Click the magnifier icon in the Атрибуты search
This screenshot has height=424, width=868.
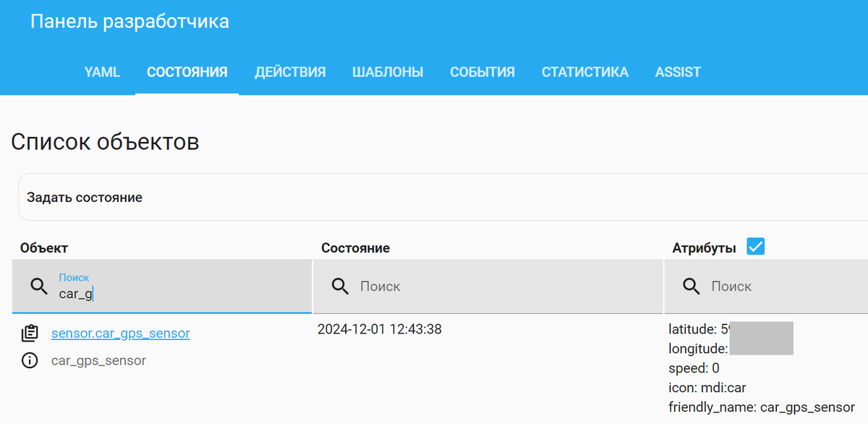pos(692,287)
